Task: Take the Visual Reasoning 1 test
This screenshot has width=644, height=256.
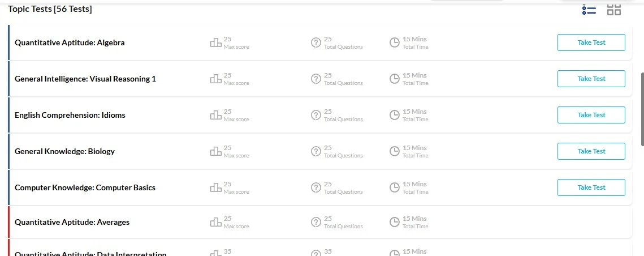Action: 591,79
